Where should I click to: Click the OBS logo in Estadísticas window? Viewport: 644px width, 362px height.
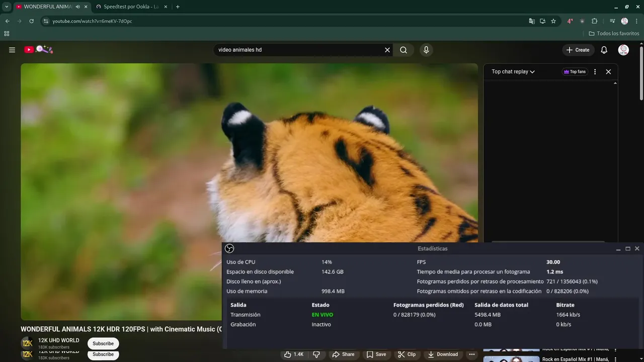pos(229,248)
